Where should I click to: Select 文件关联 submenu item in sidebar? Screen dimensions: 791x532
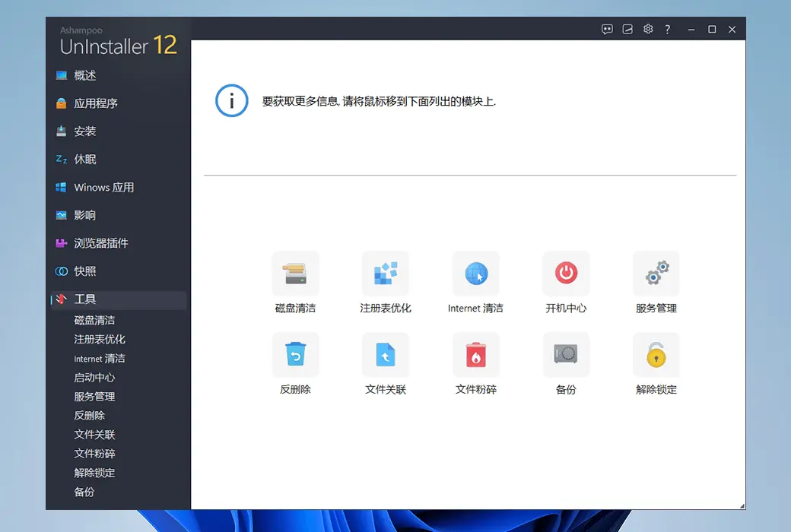pos(94,435)
